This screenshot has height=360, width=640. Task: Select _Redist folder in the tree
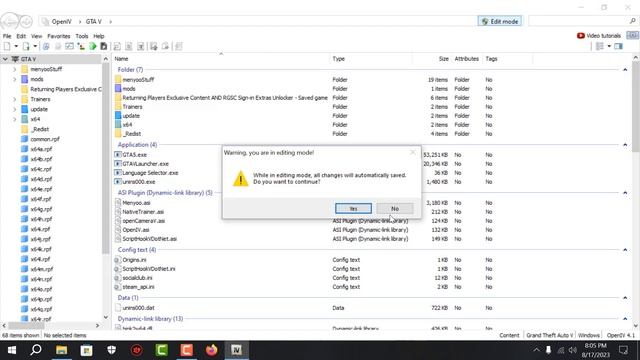click(x=40, y=129)
